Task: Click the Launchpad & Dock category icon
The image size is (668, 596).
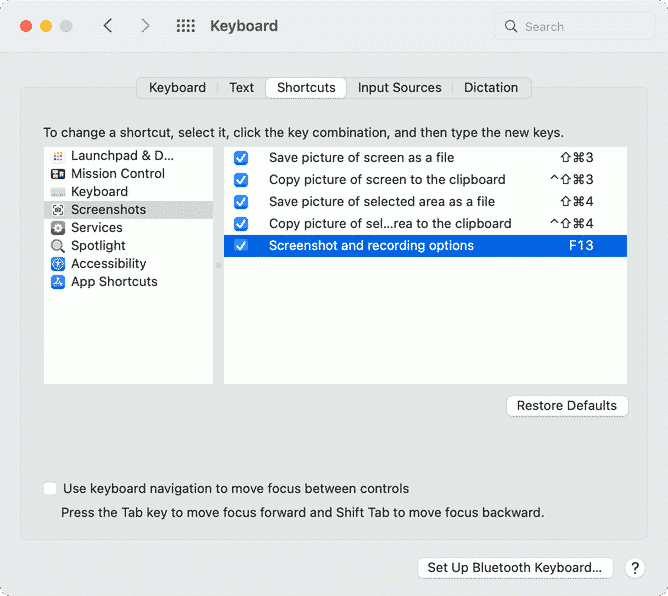Action: [x=58, y=156]
